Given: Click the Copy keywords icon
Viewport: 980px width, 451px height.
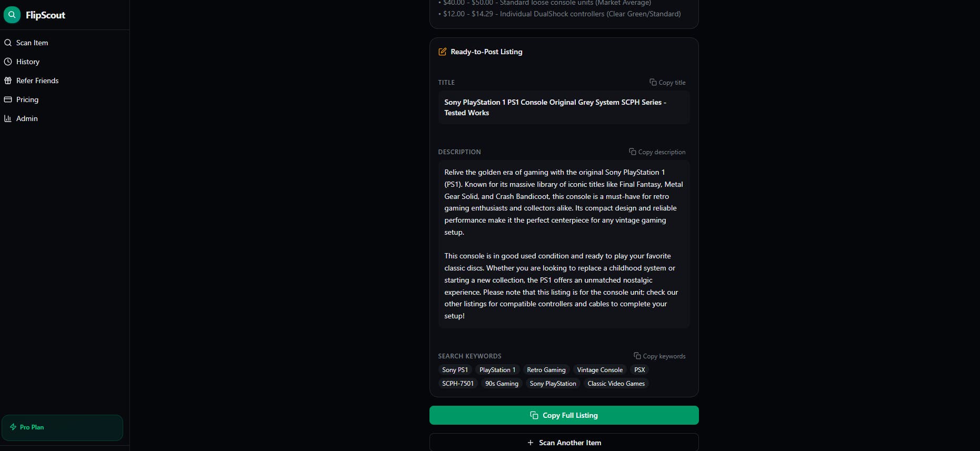Looking at the screenshot, I should (637, 356).
